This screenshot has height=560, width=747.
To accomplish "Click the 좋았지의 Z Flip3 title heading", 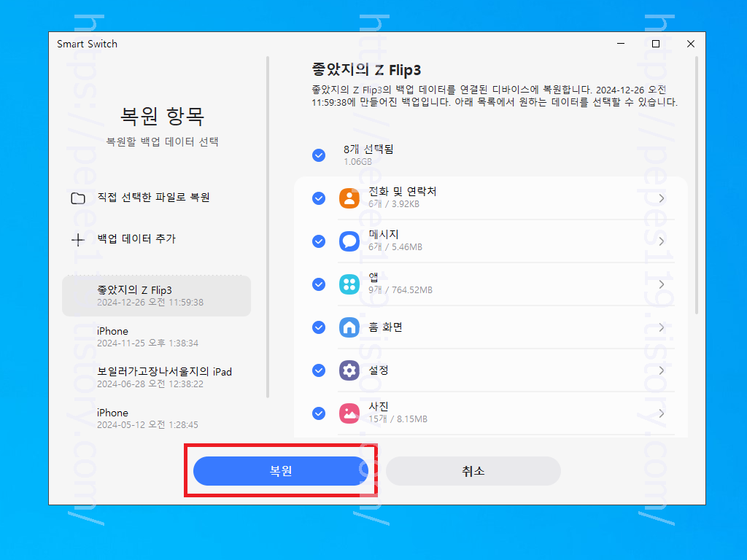I will point(366,70).
